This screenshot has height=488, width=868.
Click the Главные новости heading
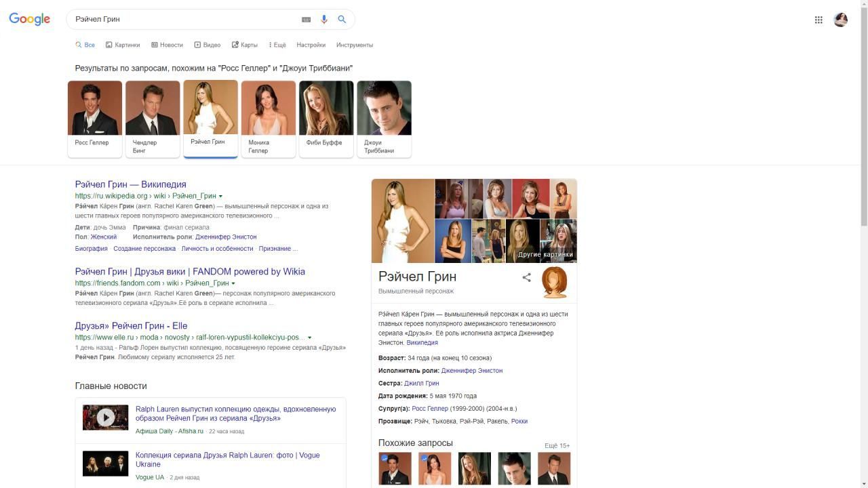tap(111, 386)
